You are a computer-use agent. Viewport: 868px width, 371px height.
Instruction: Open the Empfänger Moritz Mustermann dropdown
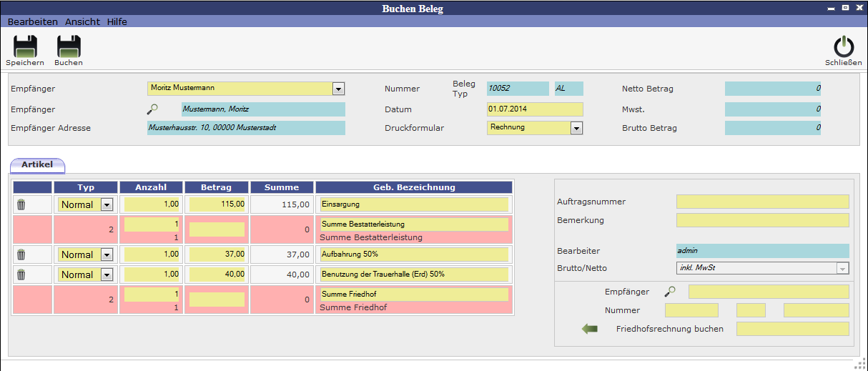click(339, 89)
